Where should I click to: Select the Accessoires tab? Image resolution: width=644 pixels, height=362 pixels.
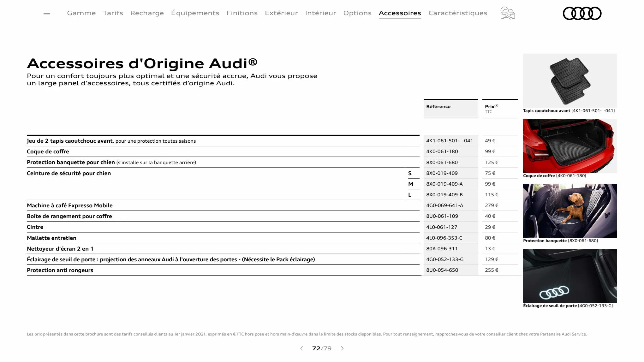tap(400, 13)
